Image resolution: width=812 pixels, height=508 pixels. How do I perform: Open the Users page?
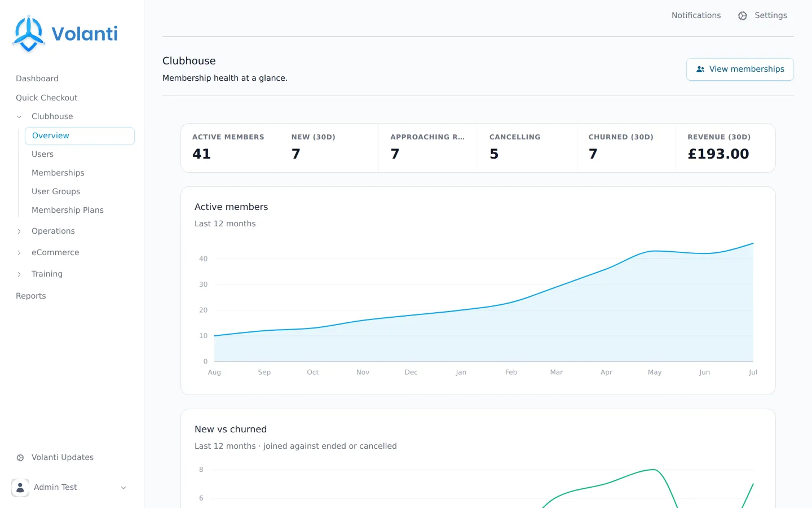(x=42, y=154)
